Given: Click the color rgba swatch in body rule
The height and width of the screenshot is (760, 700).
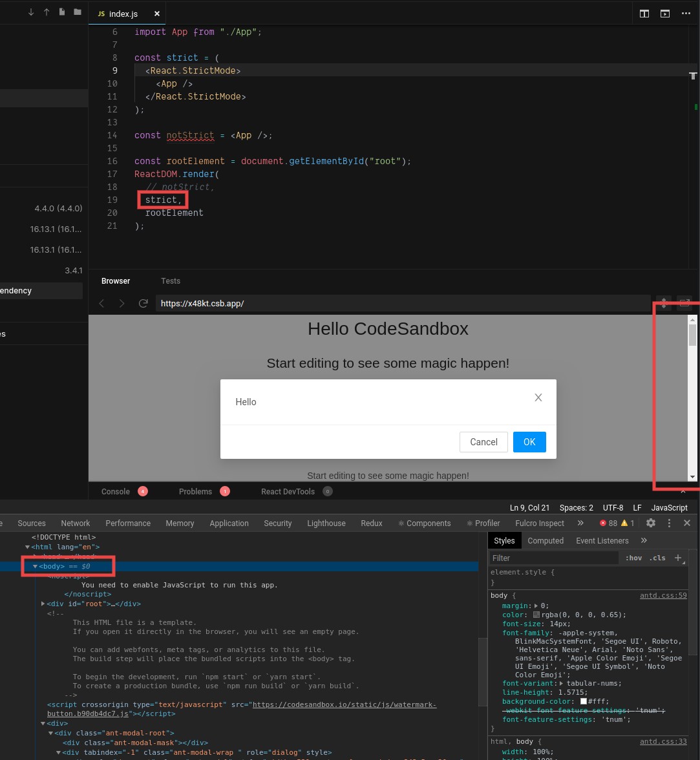Looking at the screenshot, I should click(x=536, y=615).
